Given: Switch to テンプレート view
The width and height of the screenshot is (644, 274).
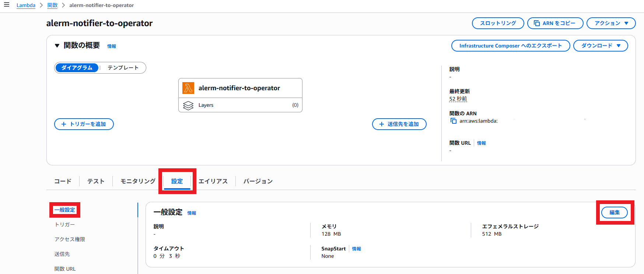Looking at the screenshot, I should point(123,68).
